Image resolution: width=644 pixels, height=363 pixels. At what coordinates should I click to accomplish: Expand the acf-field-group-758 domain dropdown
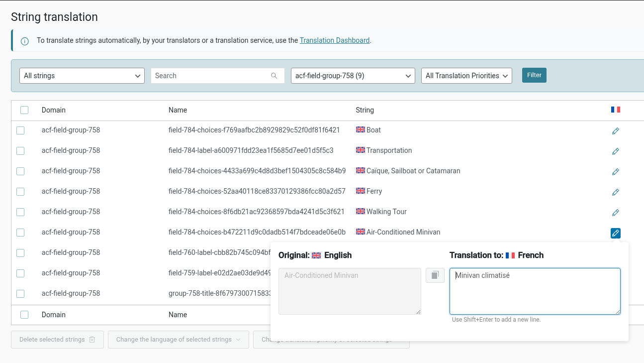click(353, 76)
